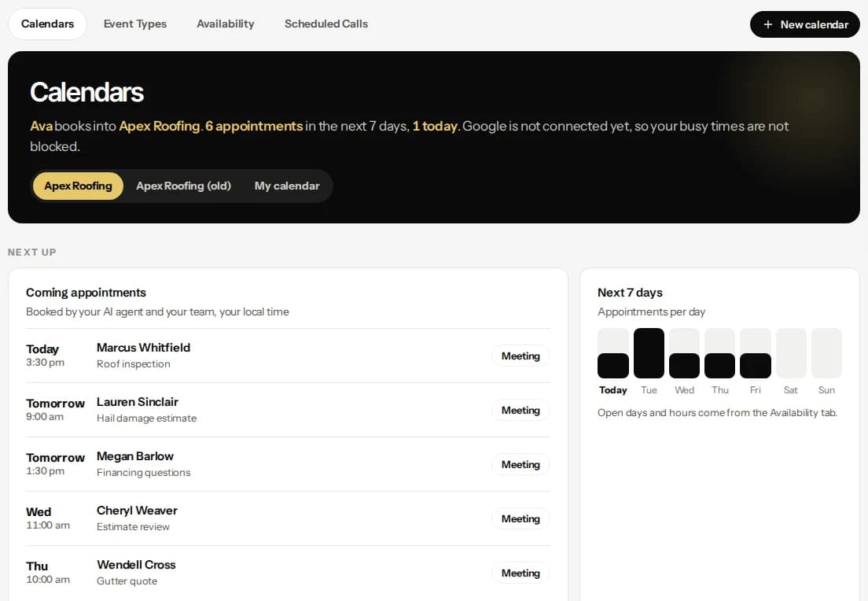Click the 'Tomorrow 1:30 pm' time label

click(55, 463)
